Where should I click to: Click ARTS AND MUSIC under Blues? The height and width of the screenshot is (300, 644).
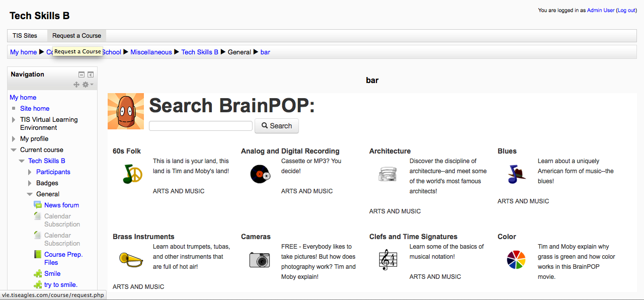[523, 201]
